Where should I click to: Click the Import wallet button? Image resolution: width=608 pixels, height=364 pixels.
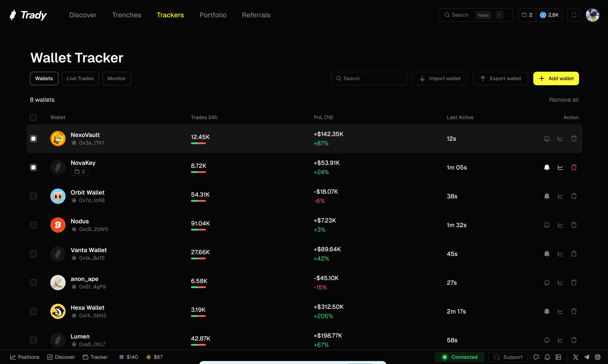[x=440, y=79]
